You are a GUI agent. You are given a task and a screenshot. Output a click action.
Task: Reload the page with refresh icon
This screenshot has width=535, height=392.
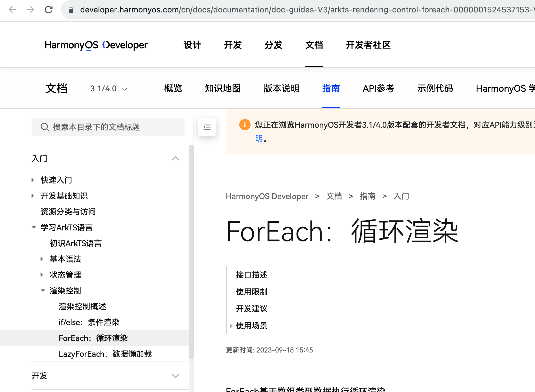point(49,10)
